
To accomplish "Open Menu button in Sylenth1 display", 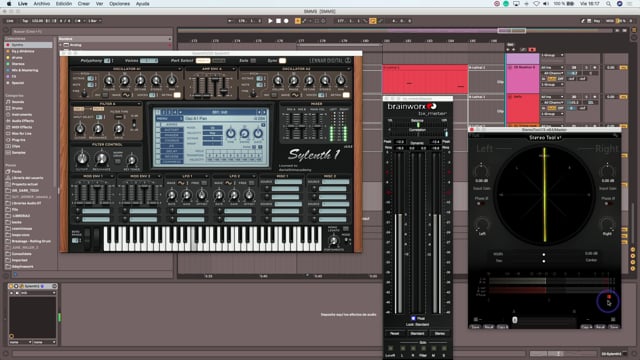I will click(x=168, y=118).
